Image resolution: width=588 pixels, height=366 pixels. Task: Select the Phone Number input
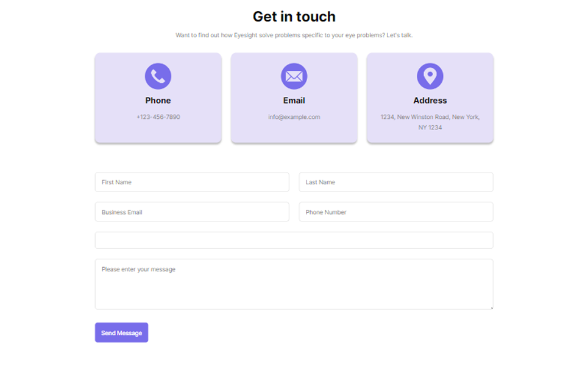pos(395,212)
